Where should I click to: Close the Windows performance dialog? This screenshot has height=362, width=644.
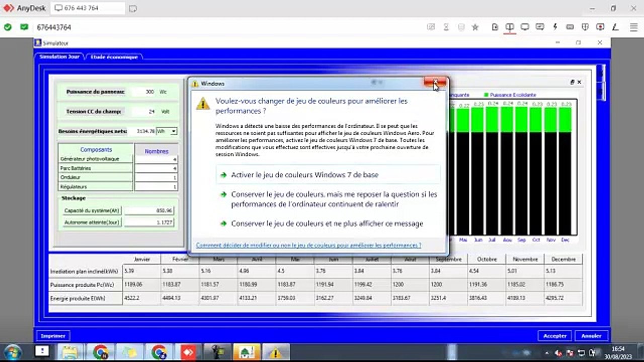[x=435, y=82]
